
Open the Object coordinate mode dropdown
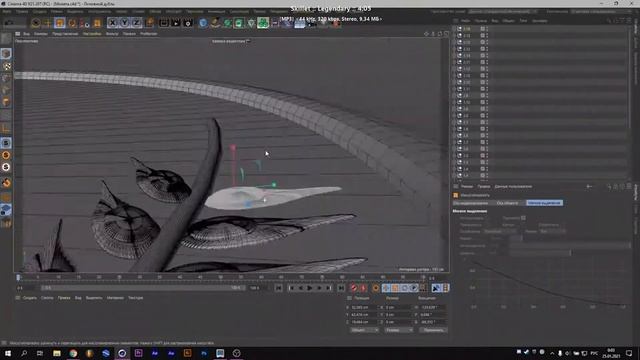[364, 330]
